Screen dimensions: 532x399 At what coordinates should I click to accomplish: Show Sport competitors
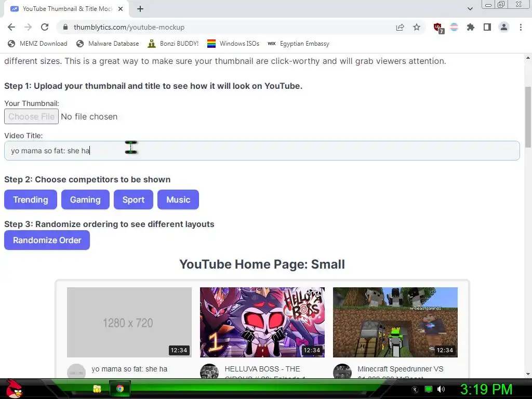pos(134,199)
